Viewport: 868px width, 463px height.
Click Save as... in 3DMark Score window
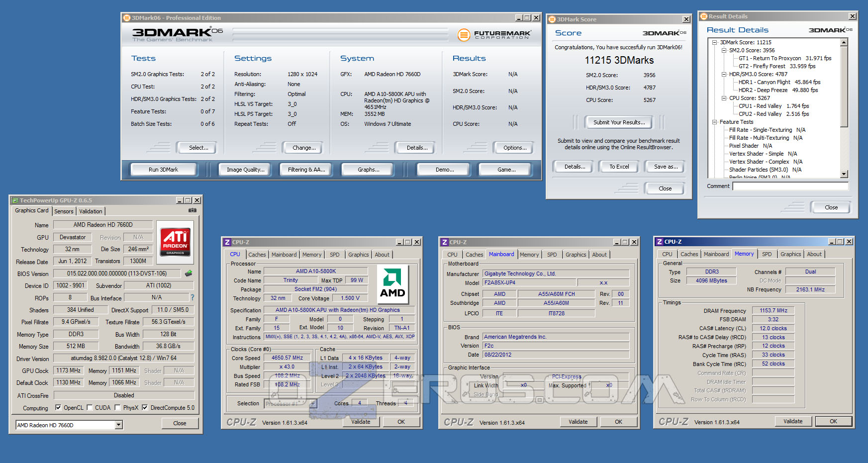(666, 167)
